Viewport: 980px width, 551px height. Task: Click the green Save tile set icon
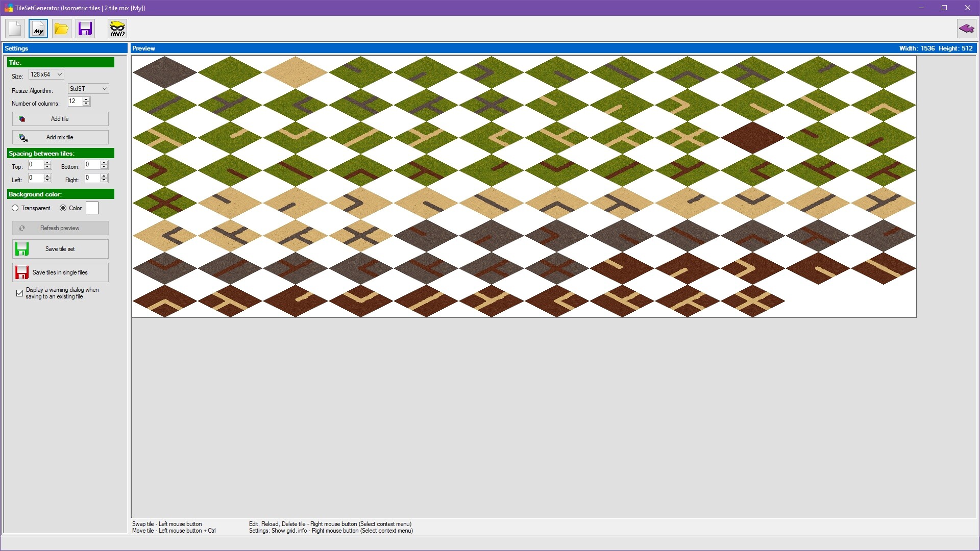click(x=22, y=249)
